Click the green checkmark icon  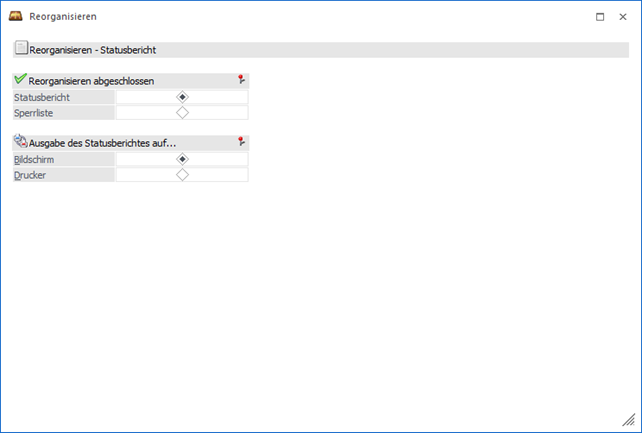pos(21,80)
